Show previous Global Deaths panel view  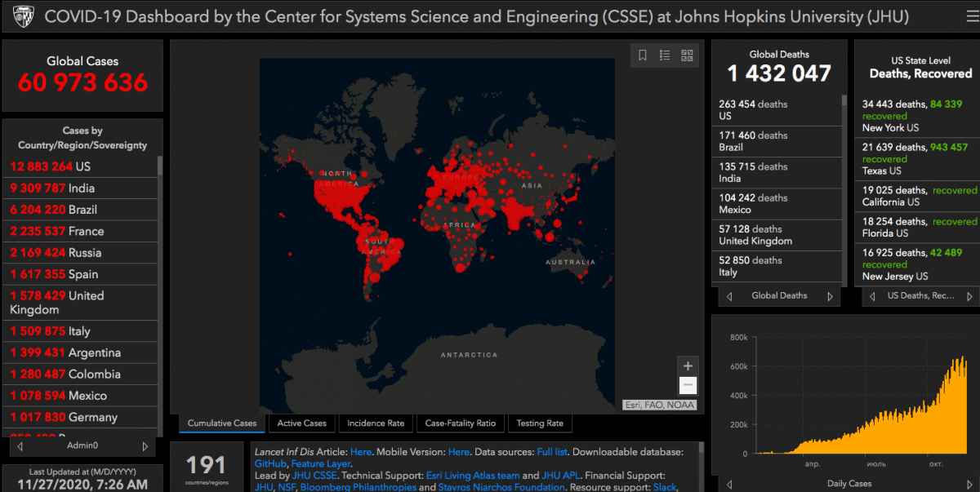pyautogui.click(x=729, y=296)
